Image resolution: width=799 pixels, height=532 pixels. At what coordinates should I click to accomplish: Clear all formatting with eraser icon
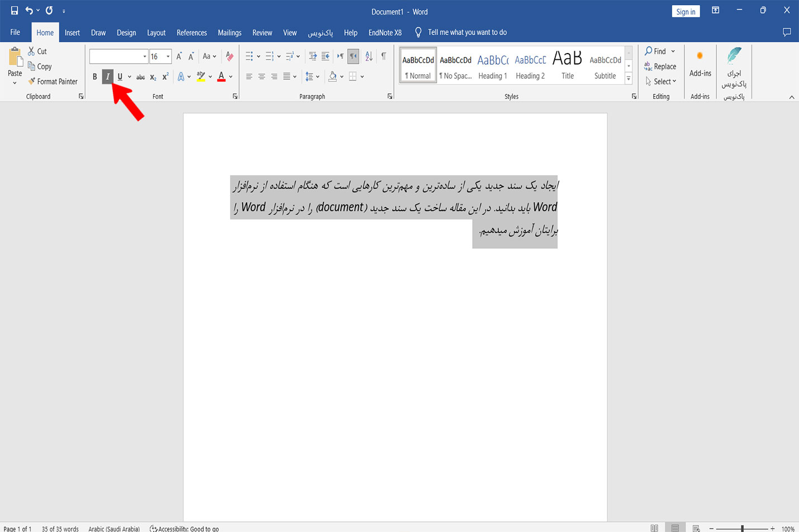(x=230, y=56)
